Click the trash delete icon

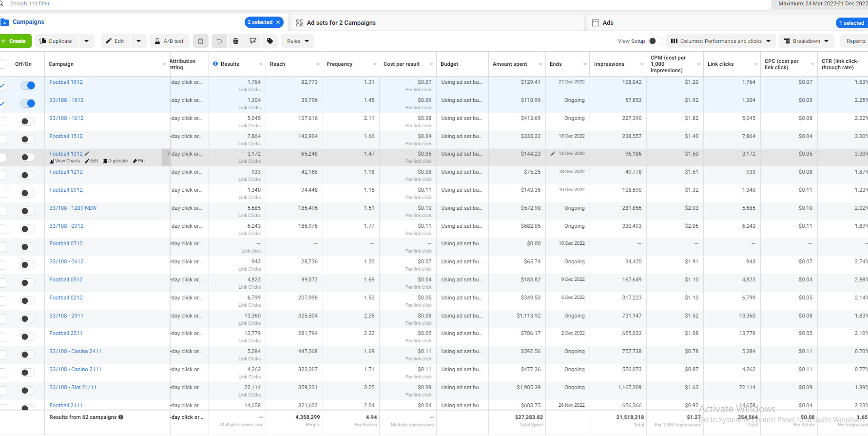point(236,41)
